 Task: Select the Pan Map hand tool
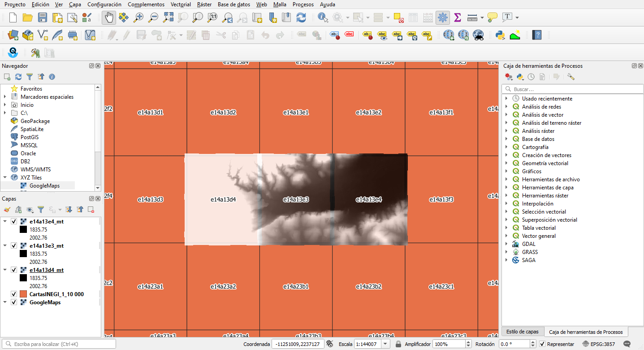[x=109, y=17]
